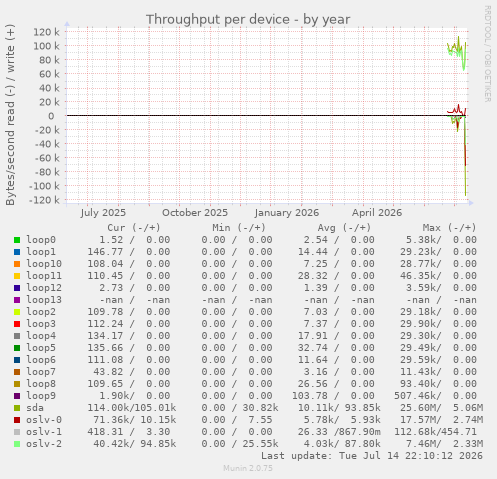This screenshot has width=497, height=479.
Task: Click oslv-0 max value '17.57M/ 2.74M'
Action: (442, 420)
